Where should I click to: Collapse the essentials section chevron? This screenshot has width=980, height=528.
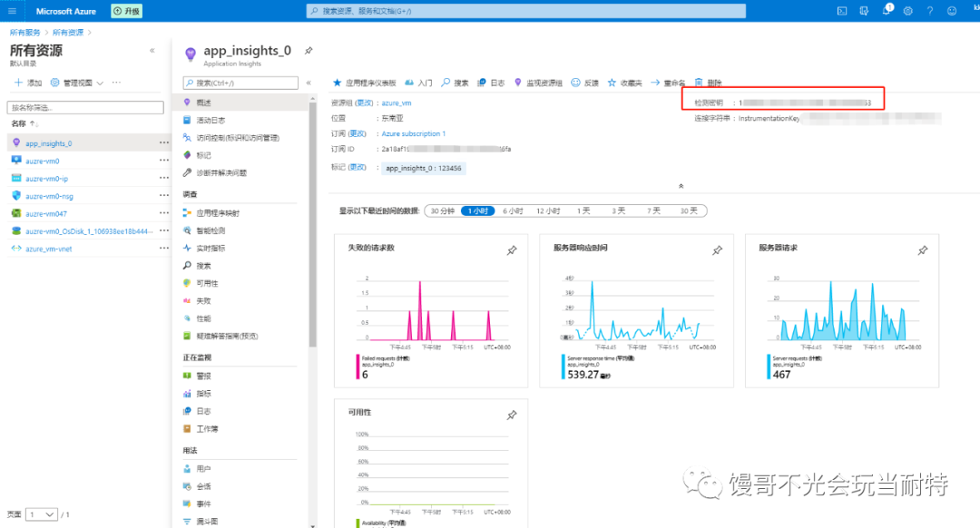point(681,186)
